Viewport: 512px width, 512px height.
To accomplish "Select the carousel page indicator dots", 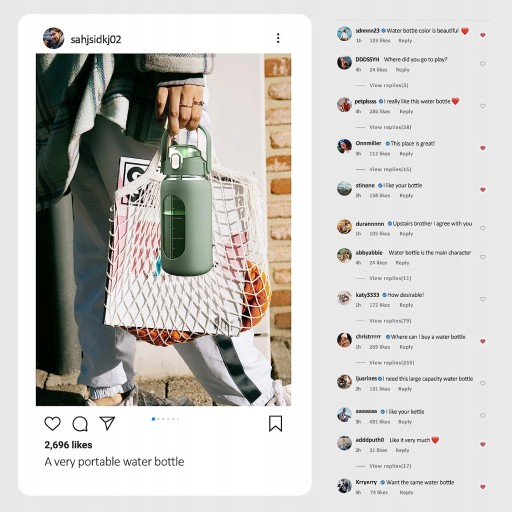I will (x=166, y=419).
